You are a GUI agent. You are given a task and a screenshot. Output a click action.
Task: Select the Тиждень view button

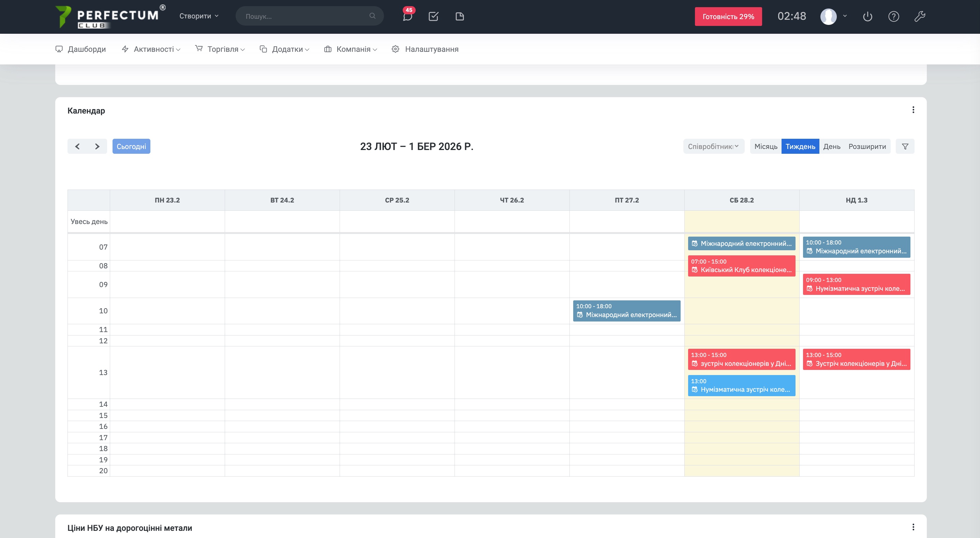coord(800,147)
